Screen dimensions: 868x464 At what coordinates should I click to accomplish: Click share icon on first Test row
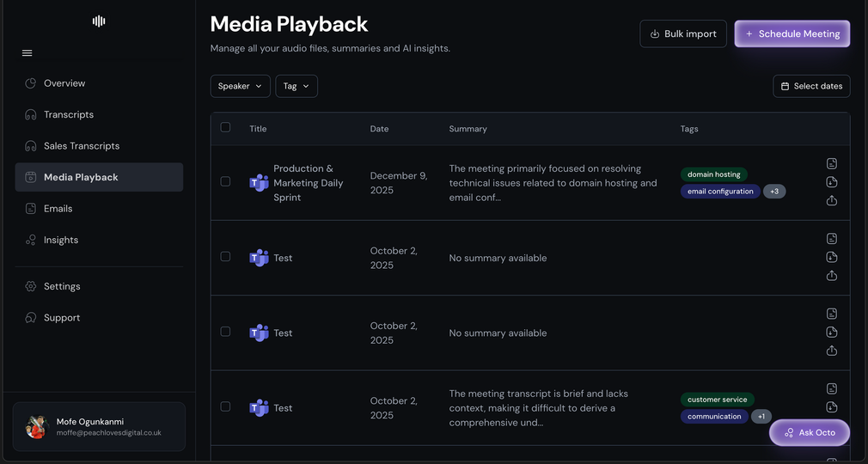[x=832, y=276]
